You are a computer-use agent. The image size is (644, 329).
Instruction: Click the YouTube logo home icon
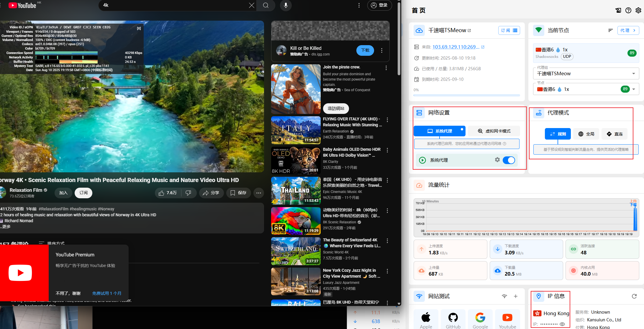click(22, 5)
